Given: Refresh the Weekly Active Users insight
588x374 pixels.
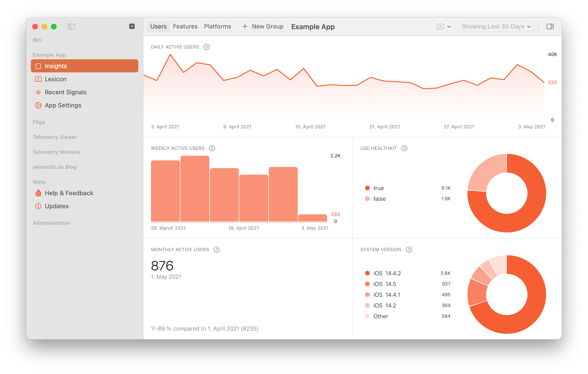Looking at the screenshot, I should [212, 148].
